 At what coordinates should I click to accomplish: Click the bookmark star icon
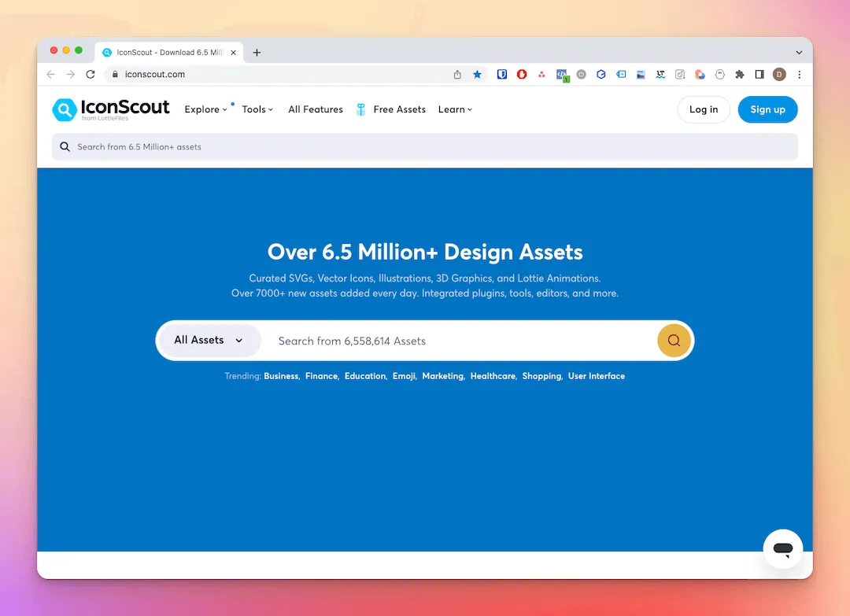click(477, 74)
